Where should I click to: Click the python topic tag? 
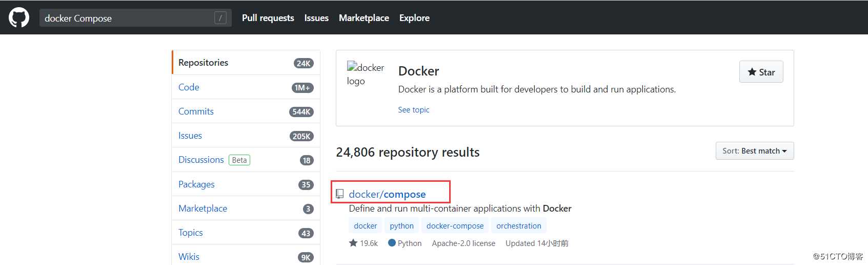coord(401,226)
